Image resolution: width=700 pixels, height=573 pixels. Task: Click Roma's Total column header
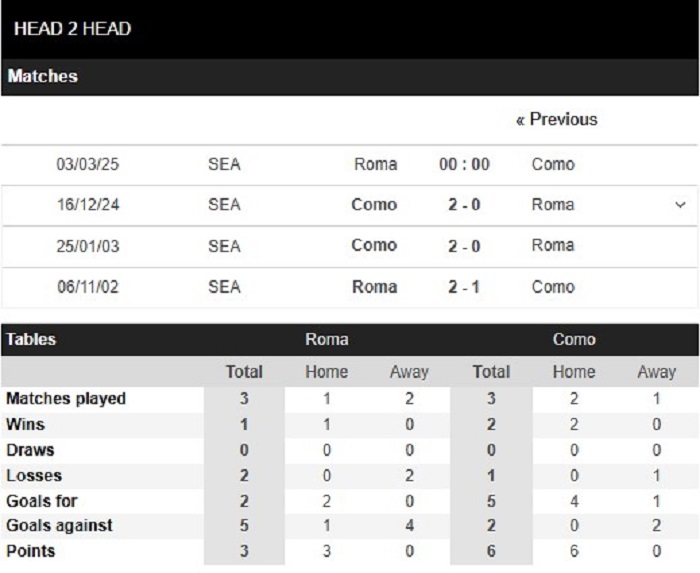(244, 372)
